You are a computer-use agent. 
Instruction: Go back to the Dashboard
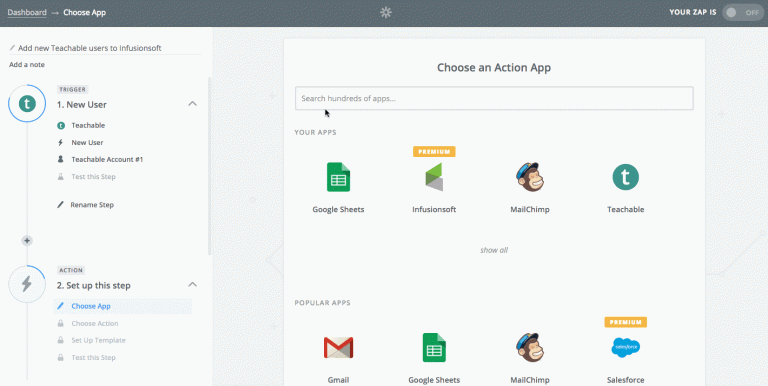(x=27, y=12)
